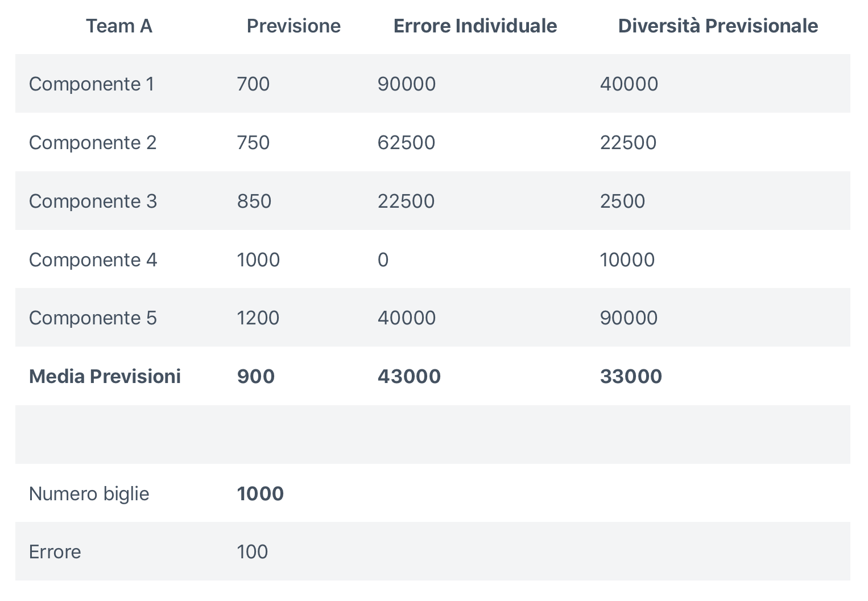
Task: Select the Componente 5 row label
Action: click(x=93, y=318)
